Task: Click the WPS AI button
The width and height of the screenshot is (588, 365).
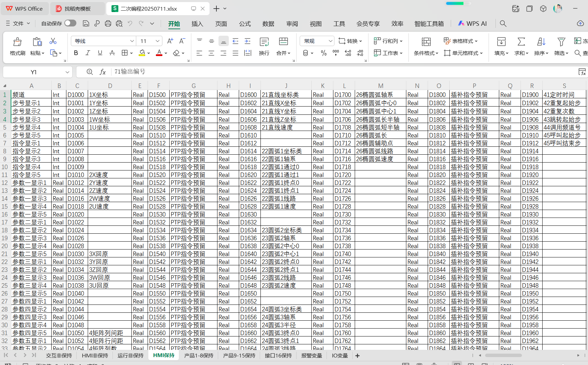Action: tap(472, 23)
